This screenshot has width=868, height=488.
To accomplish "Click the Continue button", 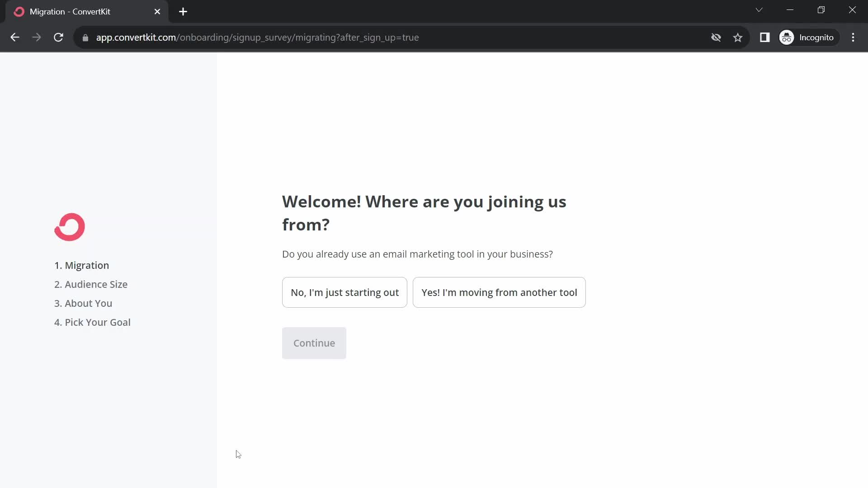I will tap(314, 343).
